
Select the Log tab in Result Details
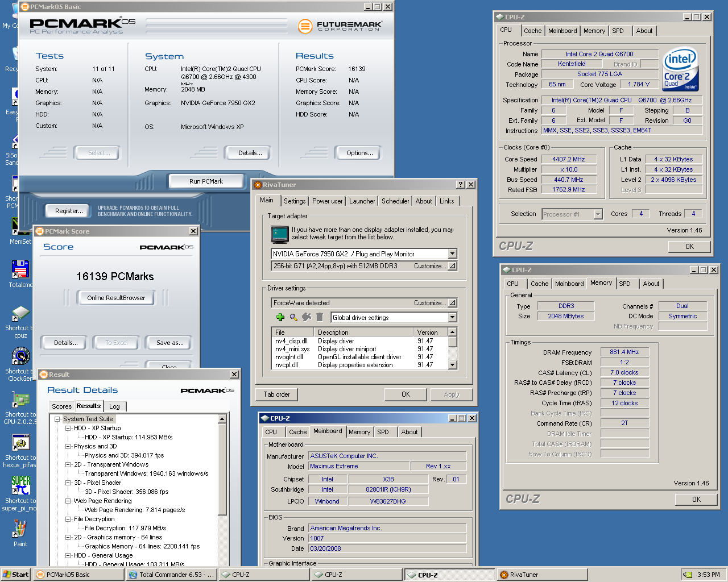(114, 406)
